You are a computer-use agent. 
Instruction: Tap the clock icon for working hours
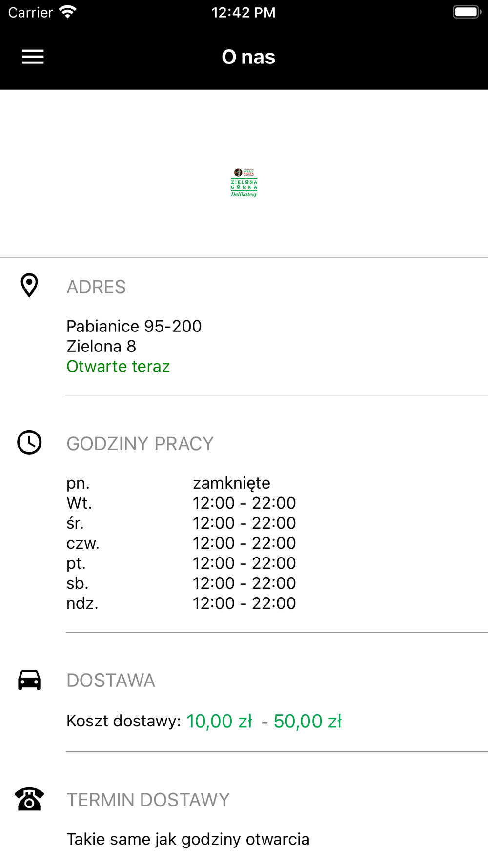pos(29,442)
